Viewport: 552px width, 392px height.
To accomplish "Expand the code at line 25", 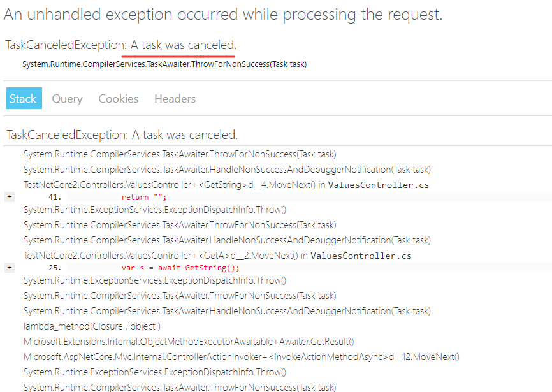I will click(x=9, y=268).
